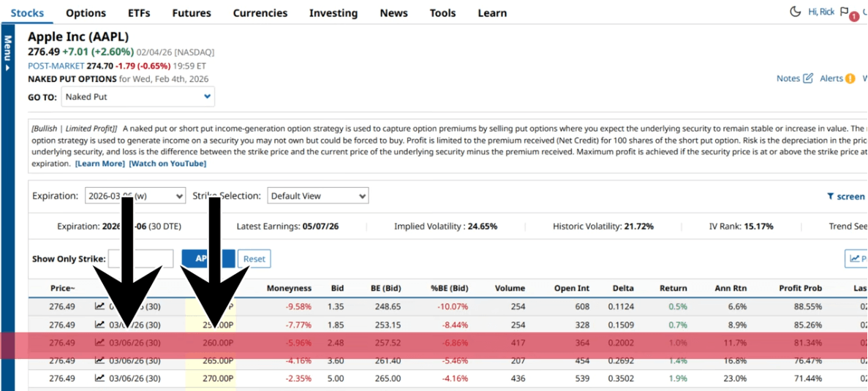The height and width of the screenshot is (391, 868).
Task: Open the News menu
Action: 393,12
